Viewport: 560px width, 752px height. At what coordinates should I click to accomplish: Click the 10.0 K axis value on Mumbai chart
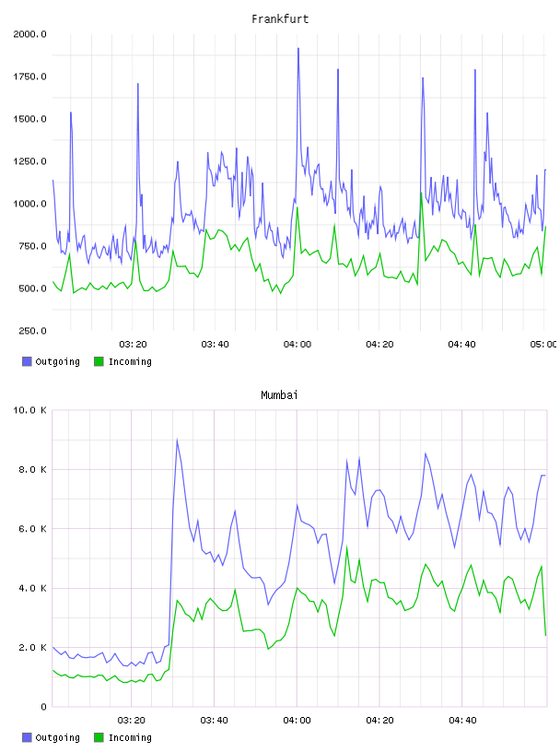tap(29, 410)
